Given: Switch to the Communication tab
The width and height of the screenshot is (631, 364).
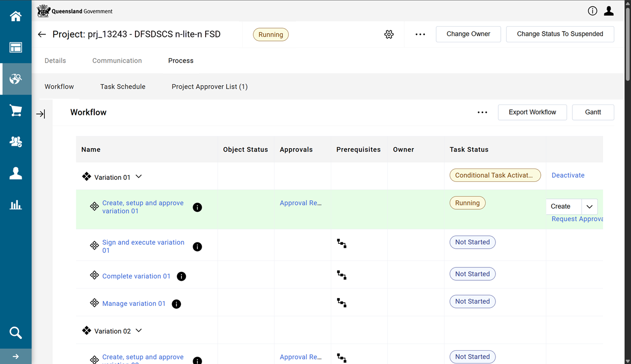Looking at the screenshot, I should [117, 61].
